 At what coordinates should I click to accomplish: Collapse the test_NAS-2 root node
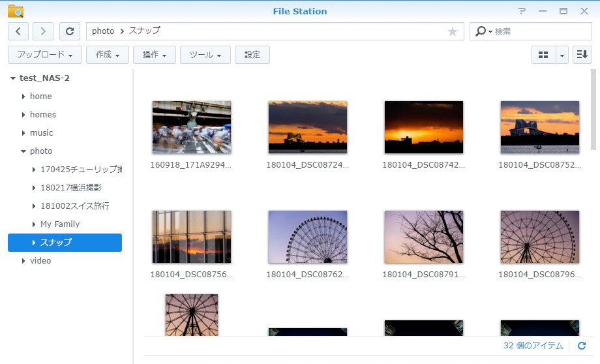[13, 78]
